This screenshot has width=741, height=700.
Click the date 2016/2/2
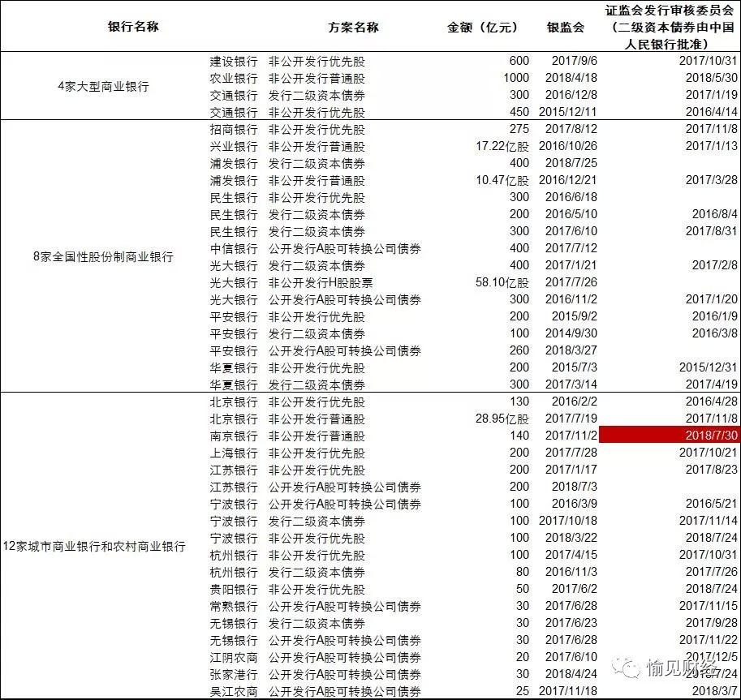574,402
